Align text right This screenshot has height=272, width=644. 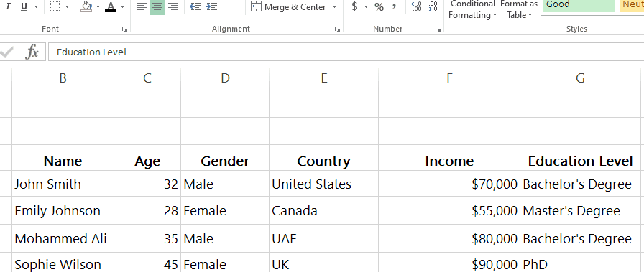click(173, 6)
